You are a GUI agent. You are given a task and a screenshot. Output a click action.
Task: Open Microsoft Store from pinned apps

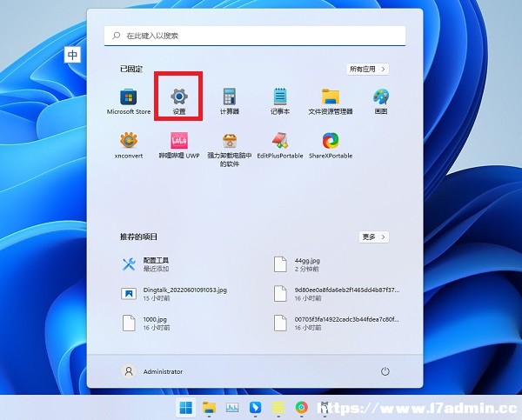129,101
